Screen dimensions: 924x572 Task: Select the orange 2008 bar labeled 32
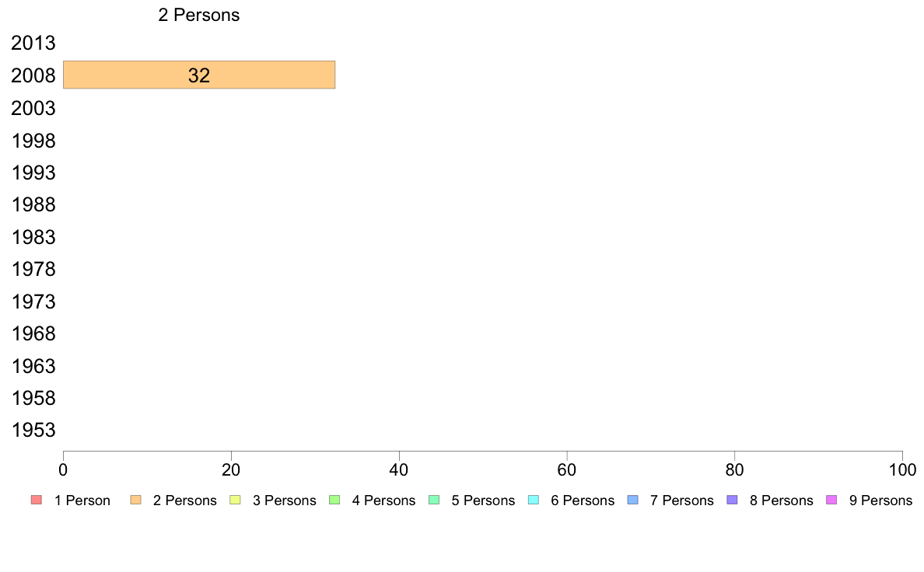[199, 75]
